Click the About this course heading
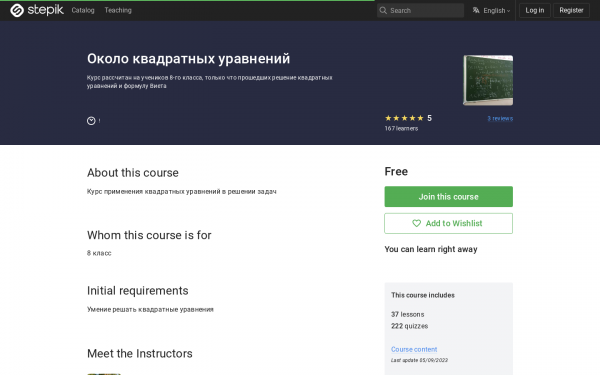Viewport: 600px width, 375px height. point(133,173)
